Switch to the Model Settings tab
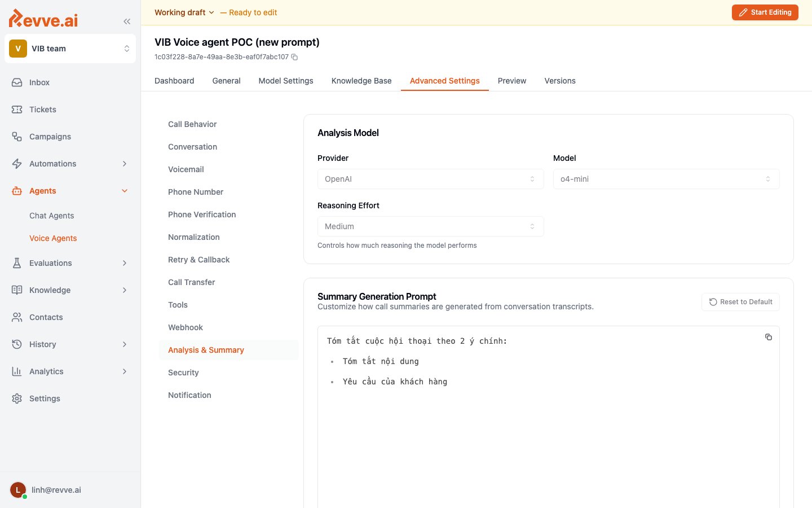 pyautogui.click(x=286, y=81)
